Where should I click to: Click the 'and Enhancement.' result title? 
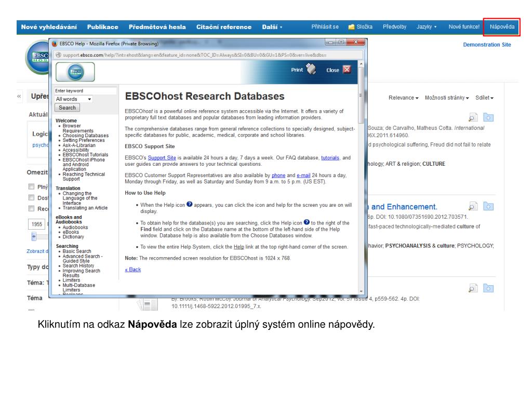tap(404, 207)
